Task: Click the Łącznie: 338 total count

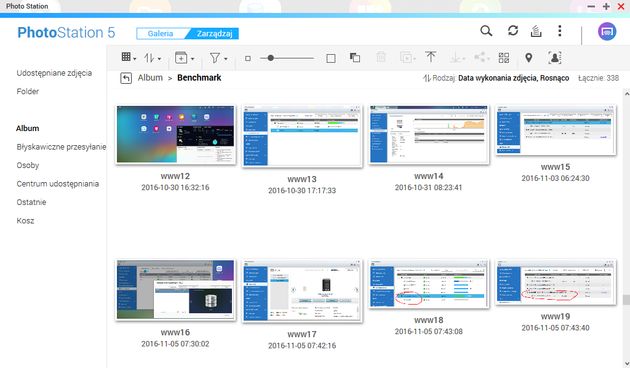Action: [x=599, y=78]
